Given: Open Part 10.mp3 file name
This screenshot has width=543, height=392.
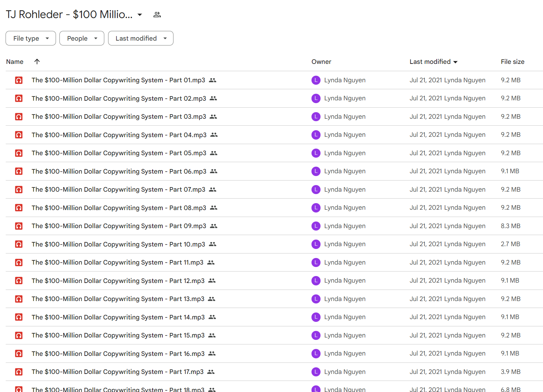Looking at the screenshot, I should coord(118,244).
